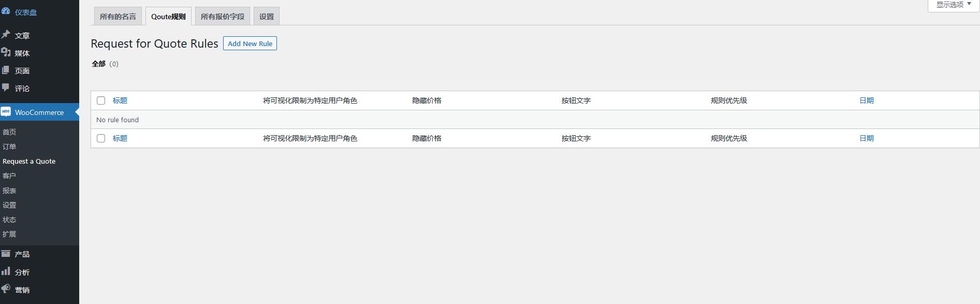Click footer column 隐藏价格
980x304 pixels.
427,138
